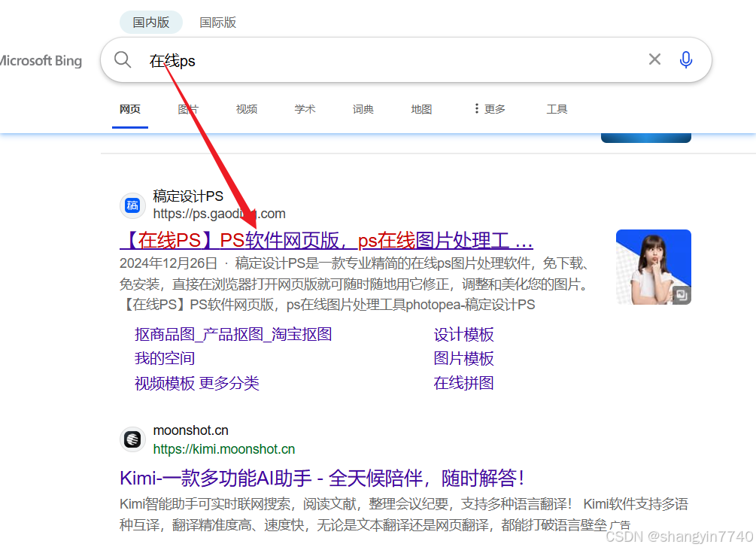
Task: Click the 广告 ad label
Action: [620, 525]
